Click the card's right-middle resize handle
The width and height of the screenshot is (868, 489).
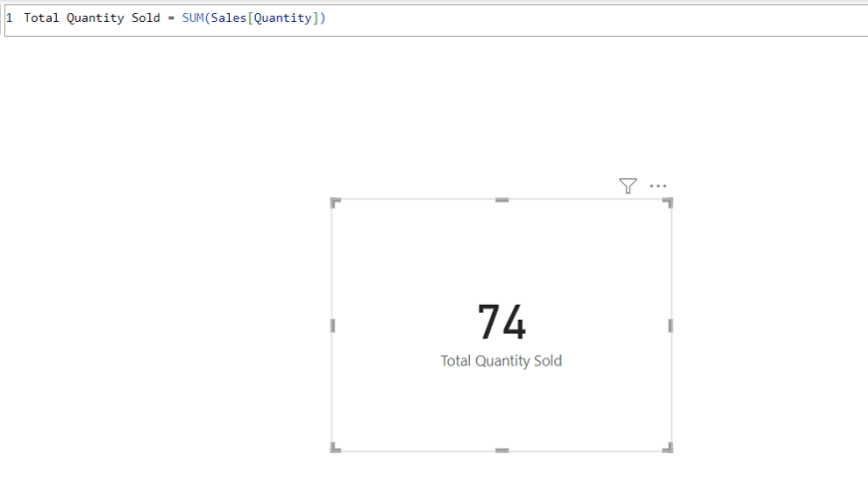coord(670,326)
